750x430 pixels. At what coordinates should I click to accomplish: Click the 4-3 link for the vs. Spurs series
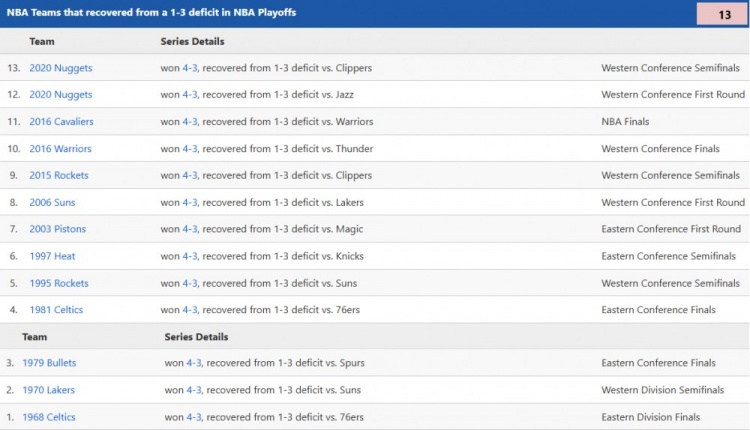[x=194, y=363]
